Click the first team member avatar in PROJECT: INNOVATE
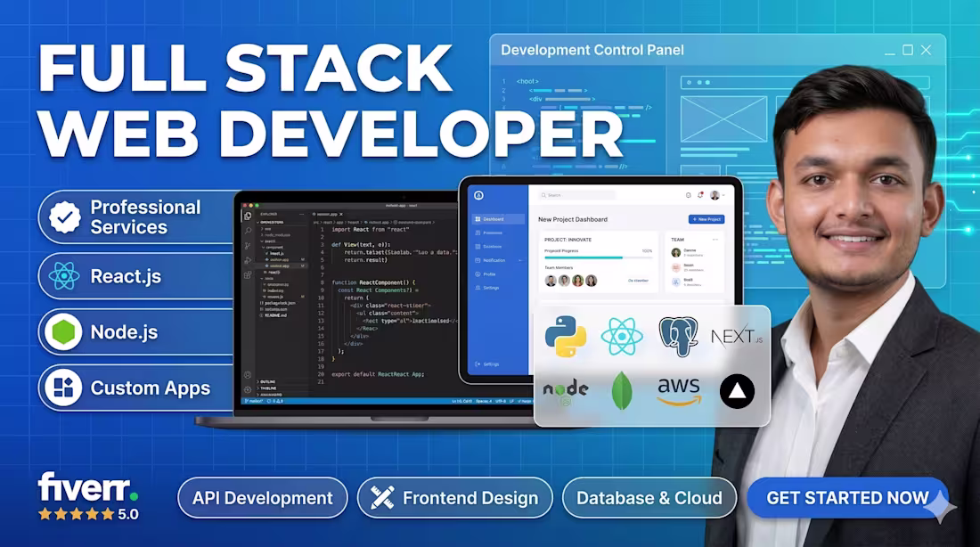 point(551,281)
